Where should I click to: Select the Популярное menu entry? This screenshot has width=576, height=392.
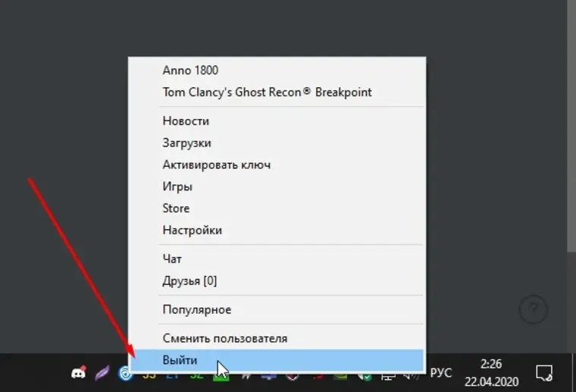pyautogui.click(x=277, y=309)
